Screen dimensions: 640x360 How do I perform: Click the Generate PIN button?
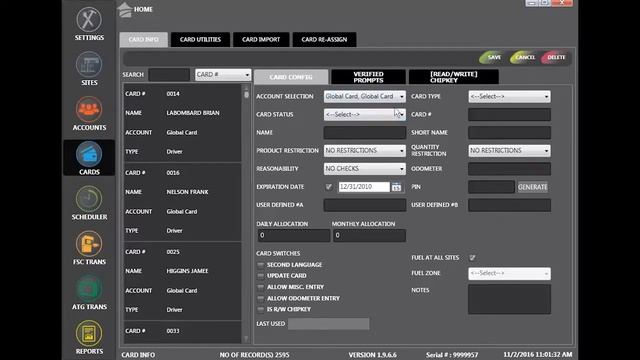(533, 187)
